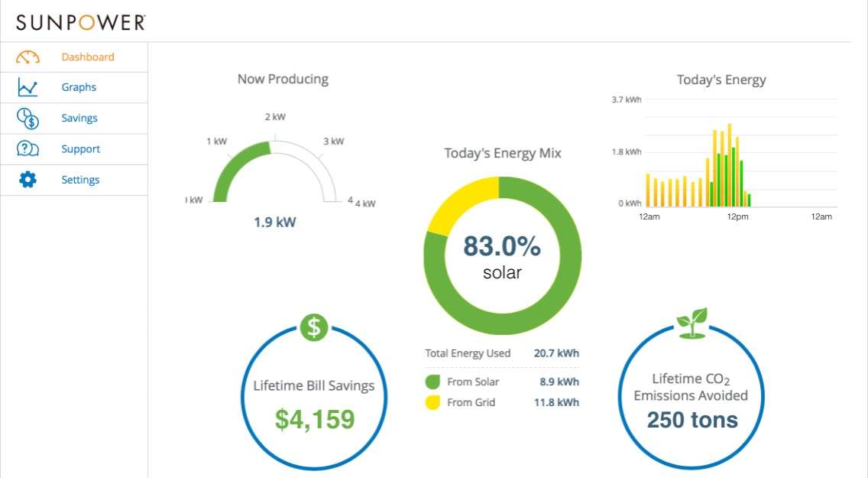
Task: Click the green dollar sign icon
Action: click(313, 327)
